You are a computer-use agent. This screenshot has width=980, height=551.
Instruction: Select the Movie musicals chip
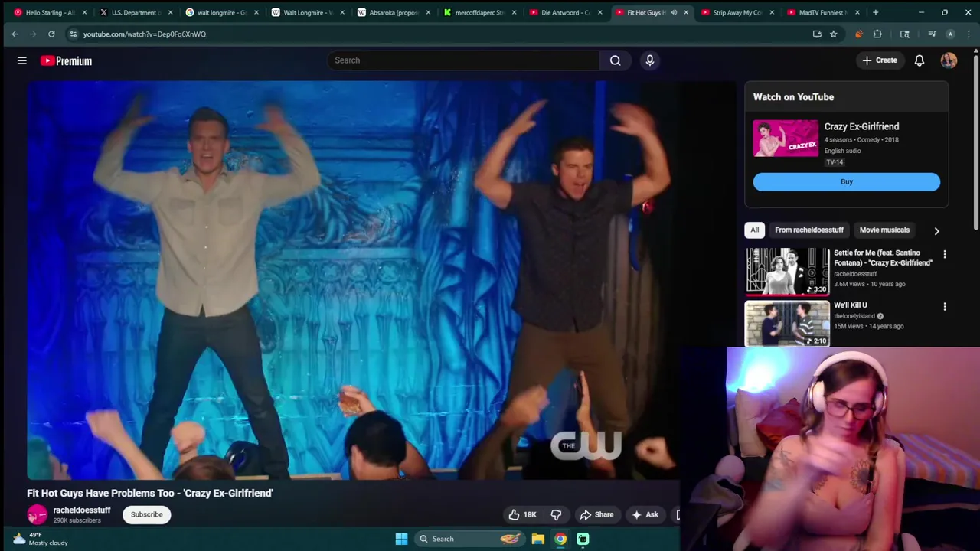pos(884,230)
